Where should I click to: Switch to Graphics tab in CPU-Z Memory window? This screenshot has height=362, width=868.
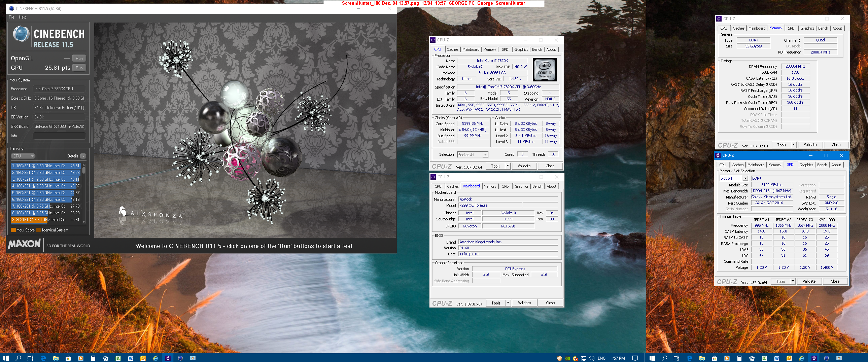(807, 28)
